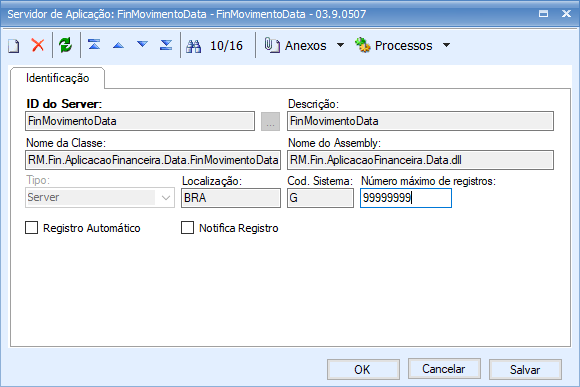Select the Identificação tab
Image resolution: width=580 pixels, height=387 pixels.
pos(57,78)
